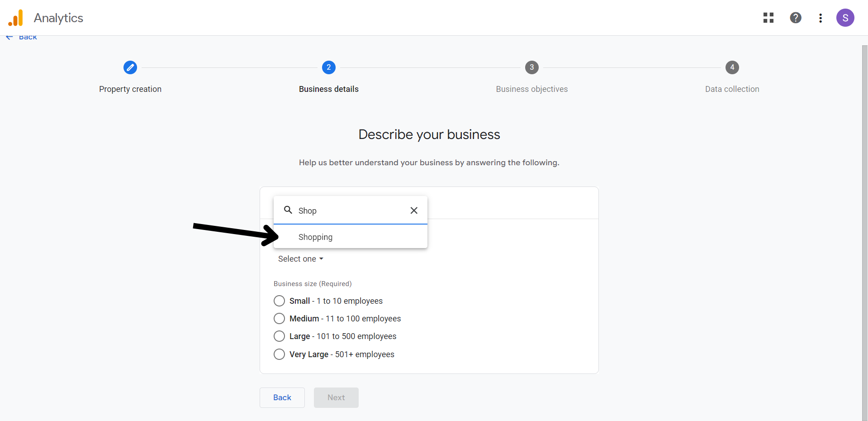Jump to Data collection step 4
This screenshot has width=868, height=421.
(732, 67)
